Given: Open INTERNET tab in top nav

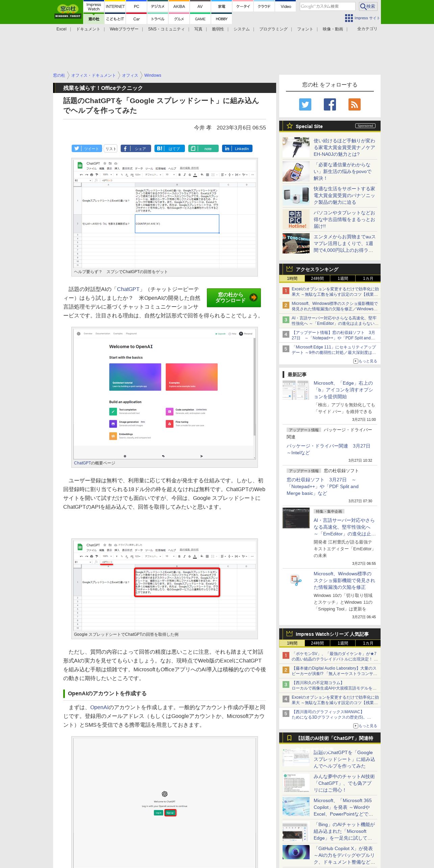Looking at the screenshot, I should tap(115, 6).
